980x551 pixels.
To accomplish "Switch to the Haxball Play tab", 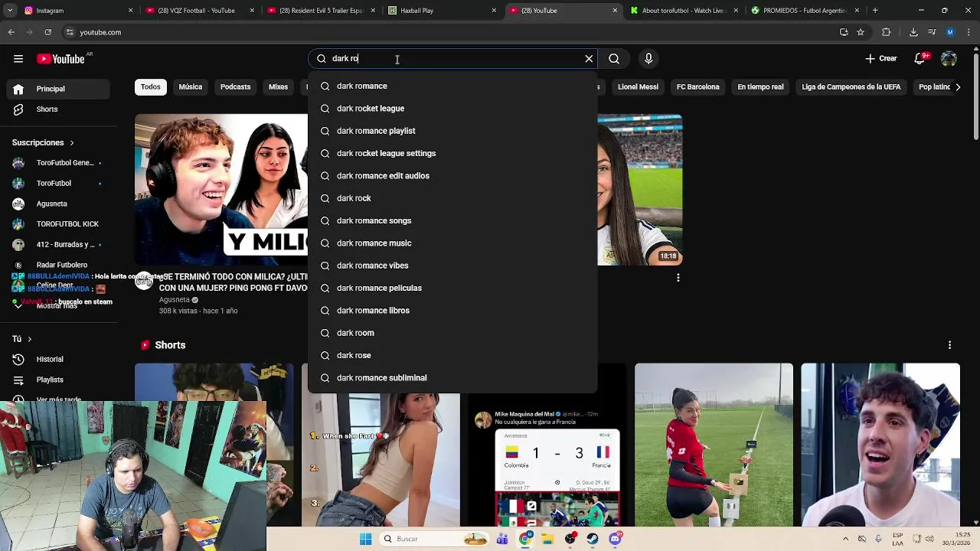I will (442, 11).
